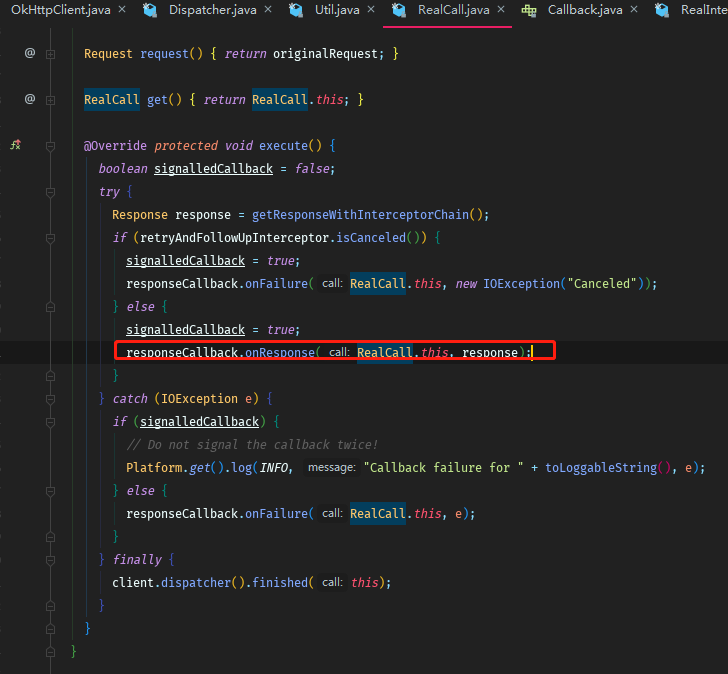Collapse the else block inside catch
Viewport: 728px width, 674px height.
tap(51, 491)
